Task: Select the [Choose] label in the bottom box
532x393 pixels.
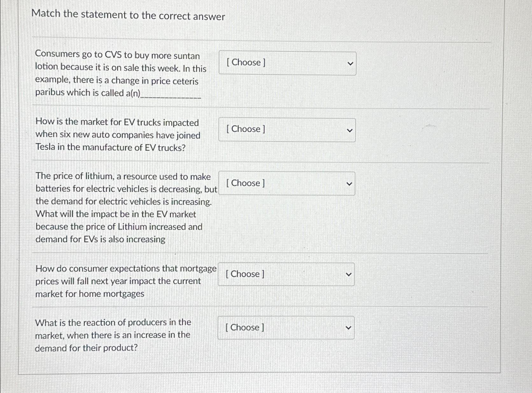Action: coord(245,327)
